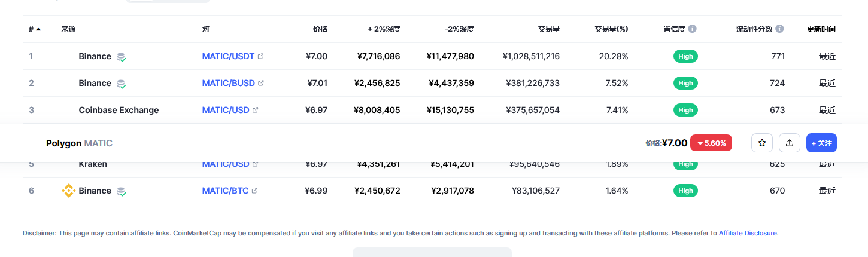Click the external link icon beside MATIC/BTC

tap(254, 191)
